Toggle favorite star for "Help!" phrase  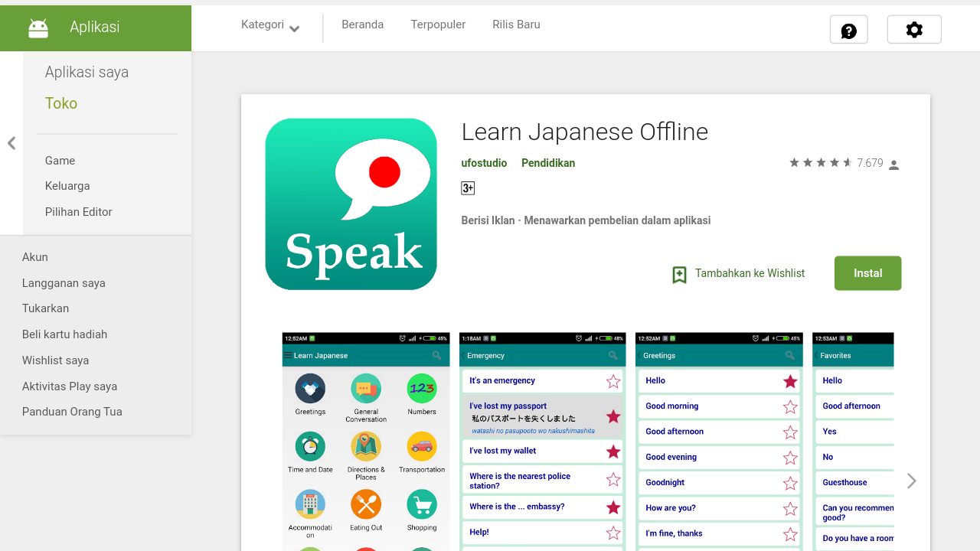coord(613,533)
